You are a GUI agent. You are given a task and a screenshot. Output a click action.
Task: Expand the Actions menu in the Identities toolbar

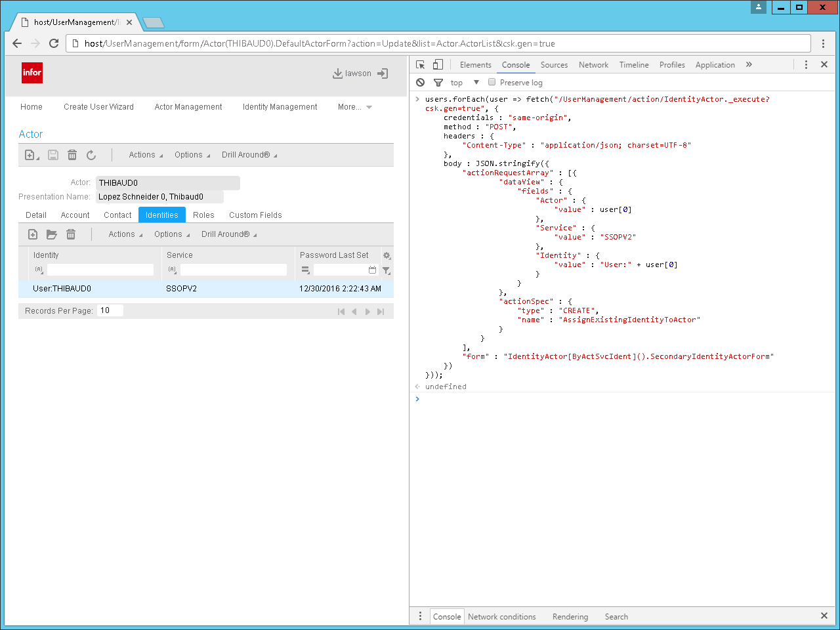click(x=125, y=234)
